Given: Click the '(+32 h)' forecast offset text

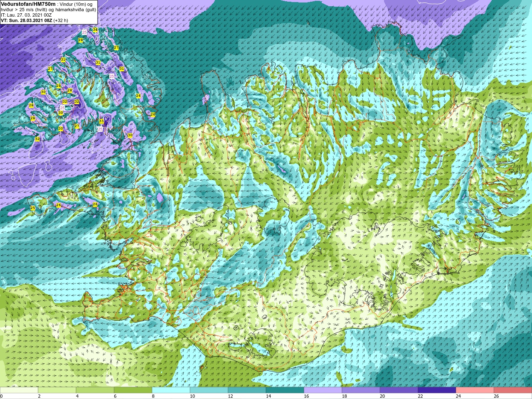Looking at the screenshot, I should [x=61, y=20].
